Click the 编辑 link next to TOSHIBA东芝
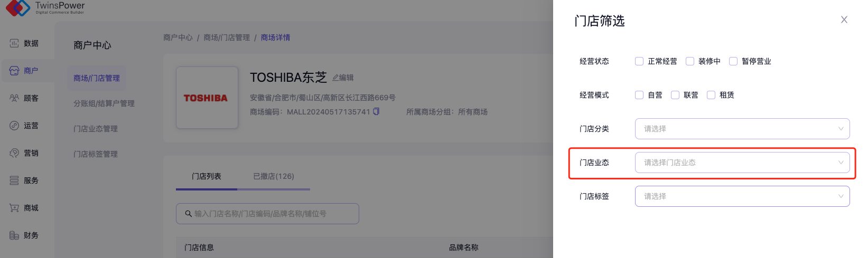The height and width of the screenshot is (258, 868). [x=343, y=78]
